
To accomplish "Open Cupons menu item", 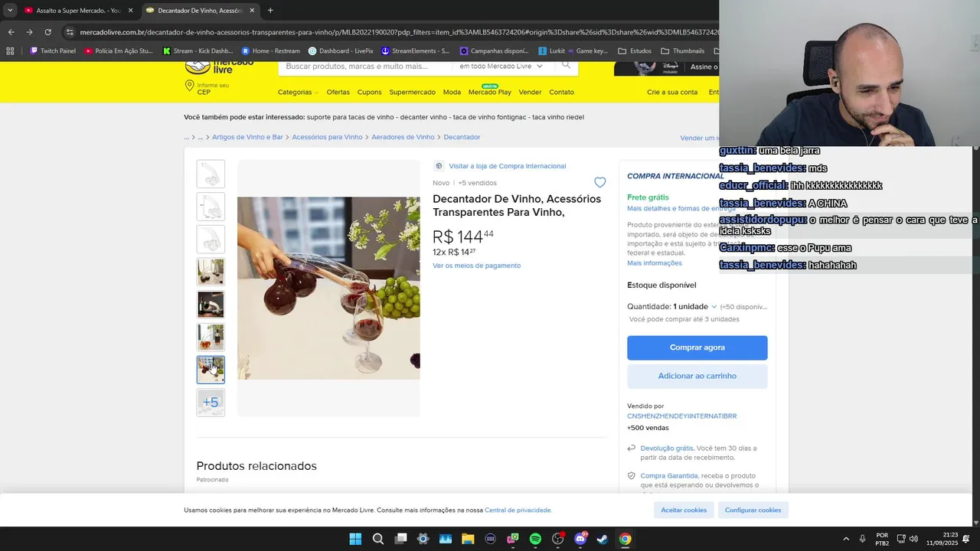I will (x=369, y=92).
